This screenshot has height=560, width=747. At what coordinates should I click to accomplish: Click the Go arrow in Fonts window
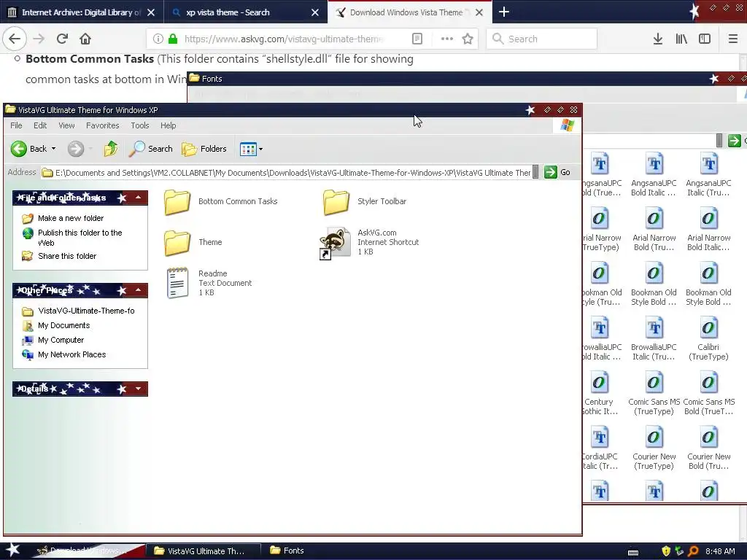tap(734, 141)
